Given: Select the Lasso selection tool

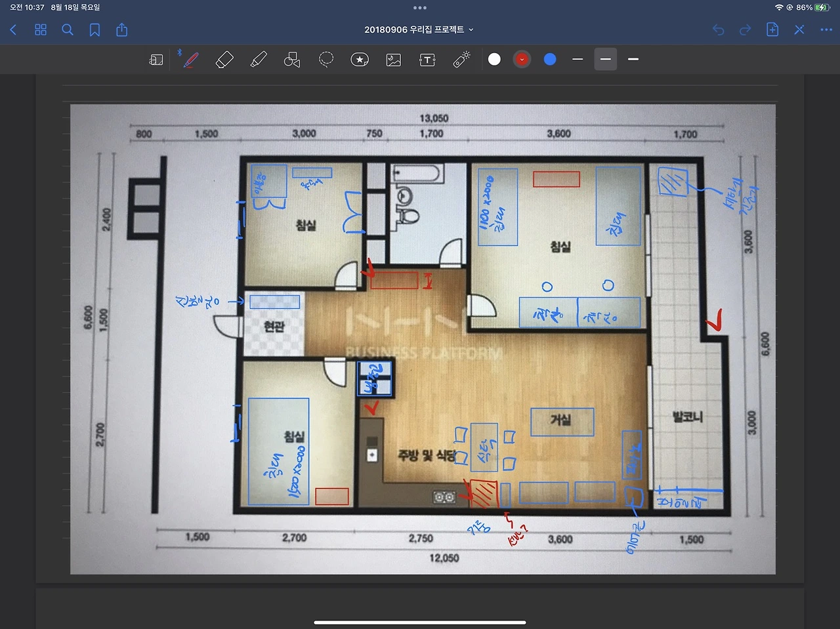Looking at the screenshot, I should click(326, 60).
